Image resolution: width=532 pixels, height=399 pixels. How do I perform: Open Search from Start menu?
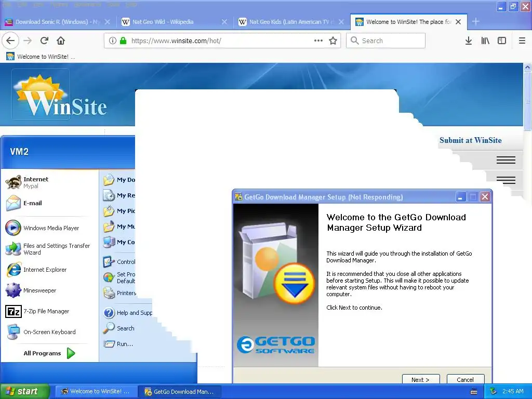point(119,328)
